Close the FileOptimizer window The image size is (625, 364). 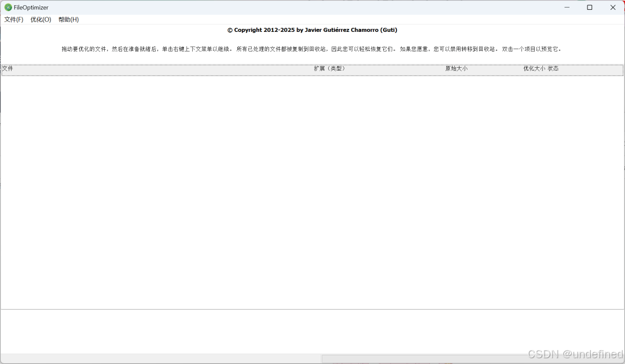coord(612,7)
